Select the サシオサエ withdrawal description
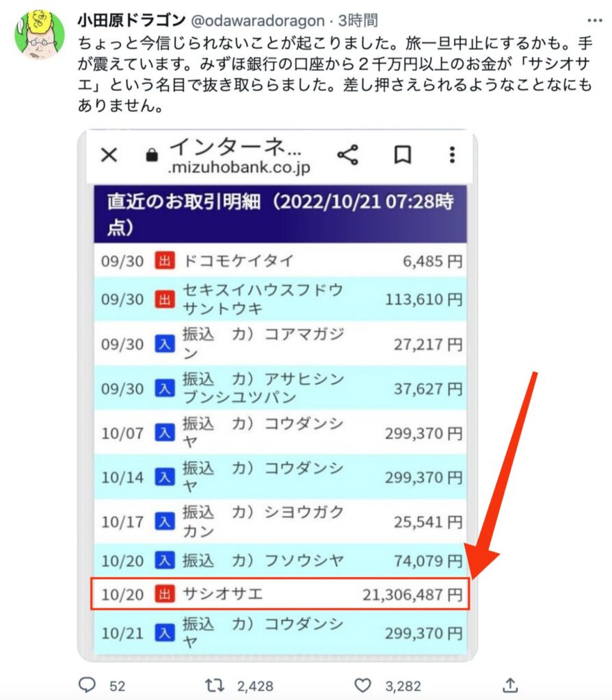 (x=223, y=594)
